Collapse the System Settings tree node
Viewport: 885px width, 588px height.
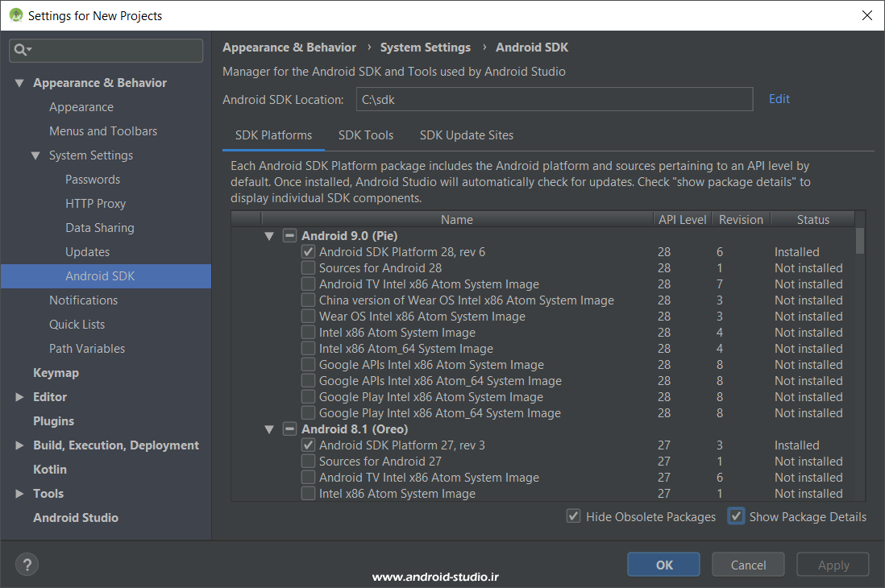pos(35,155)
